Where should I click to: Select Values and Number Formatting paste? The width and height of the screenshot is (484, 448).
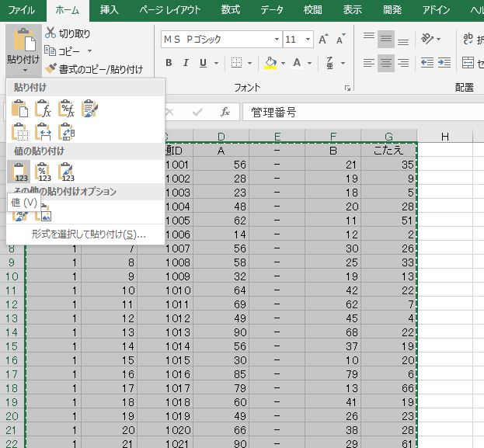point(43,172)
